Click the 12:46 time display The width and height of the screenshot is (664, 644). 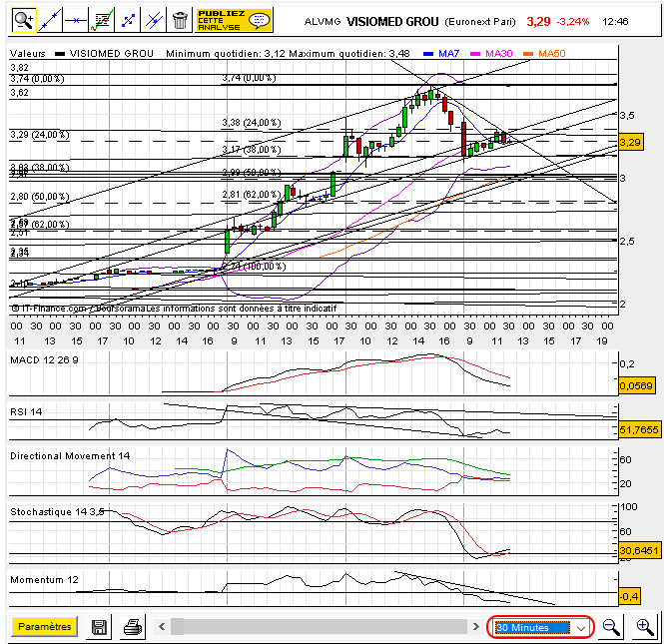pos(615,22)
